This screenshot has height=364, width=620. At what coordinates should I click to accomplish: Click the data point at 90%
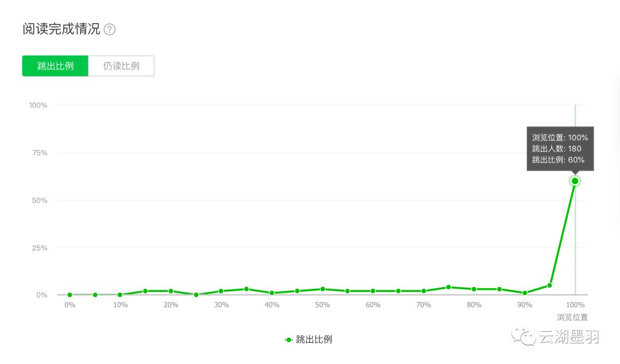point(524,293)
